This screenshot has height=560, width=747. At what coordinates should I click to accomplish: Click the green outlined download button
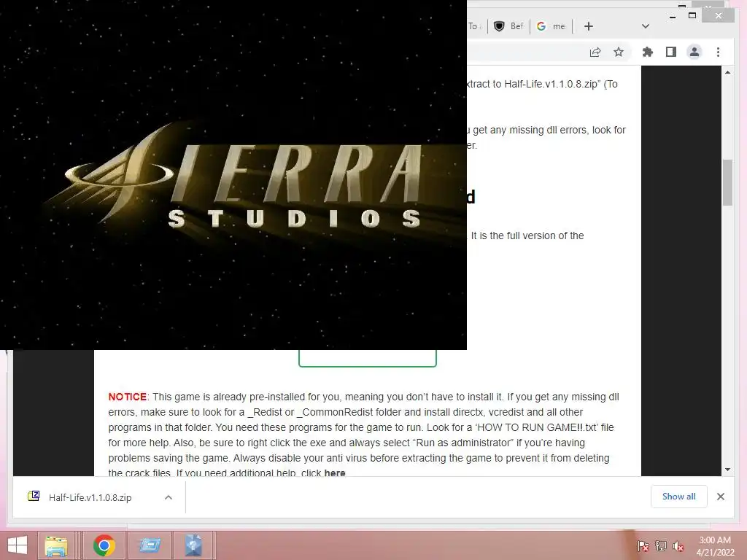coord(368,358)
